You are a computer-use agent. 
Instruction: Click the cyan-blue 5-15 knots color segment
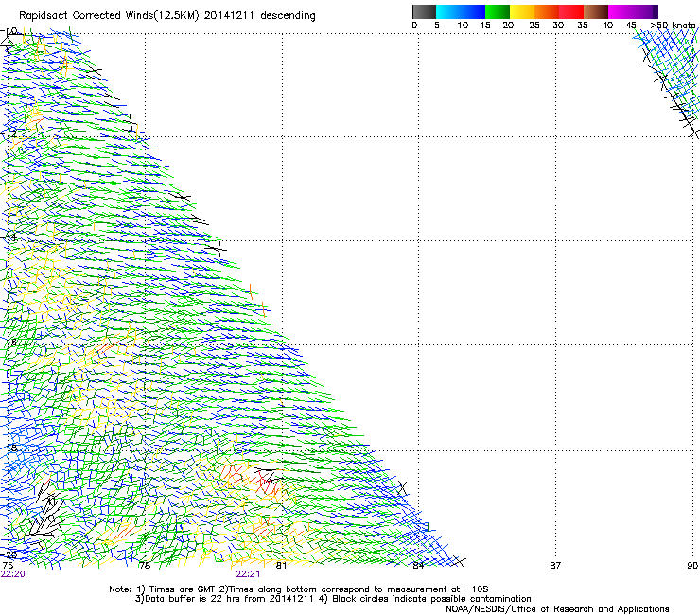[x=461, y=11]
